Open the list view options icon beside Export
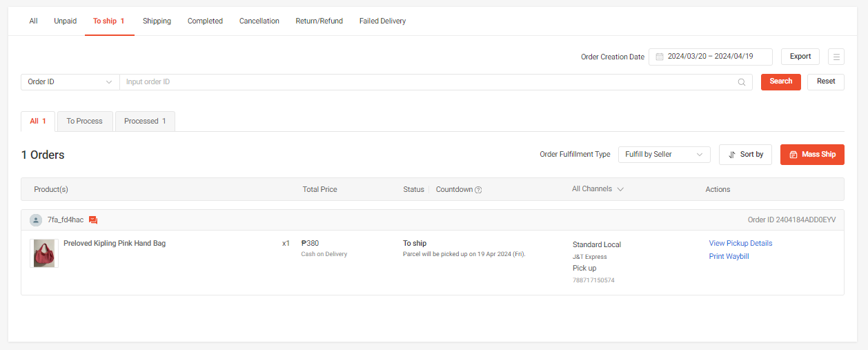Image resolution: width=868 pixels, height=350 pixels. pos(836,57)
